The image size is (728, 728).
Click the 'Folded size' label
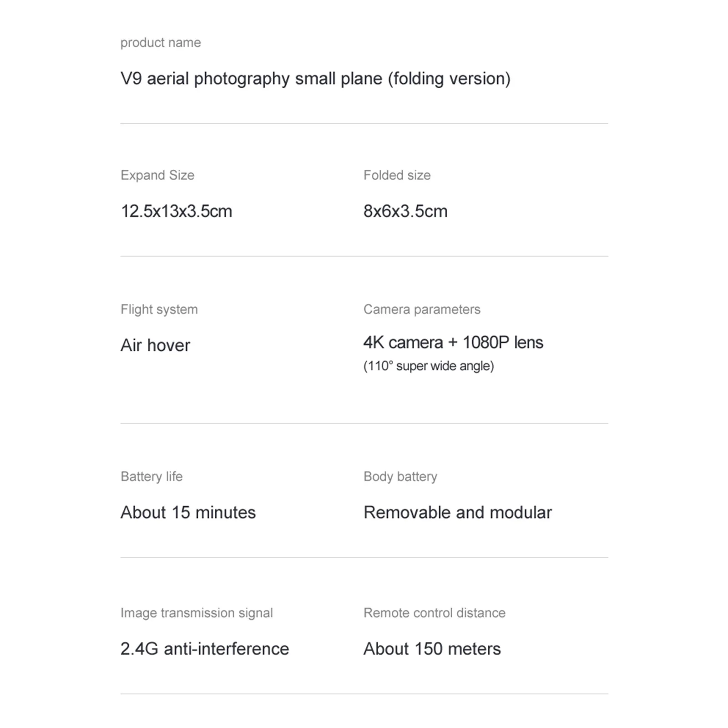pos(397,175)
